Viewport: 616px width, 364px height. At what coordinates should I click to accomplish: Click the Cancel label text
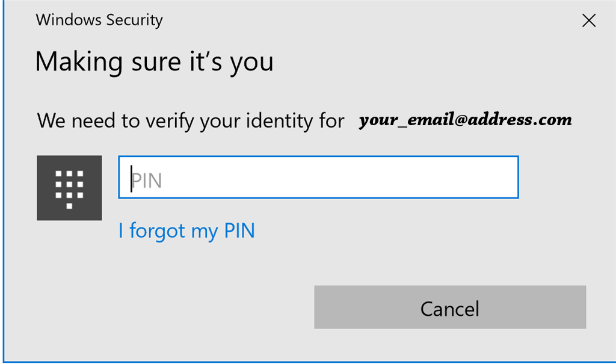click(450, 309)
